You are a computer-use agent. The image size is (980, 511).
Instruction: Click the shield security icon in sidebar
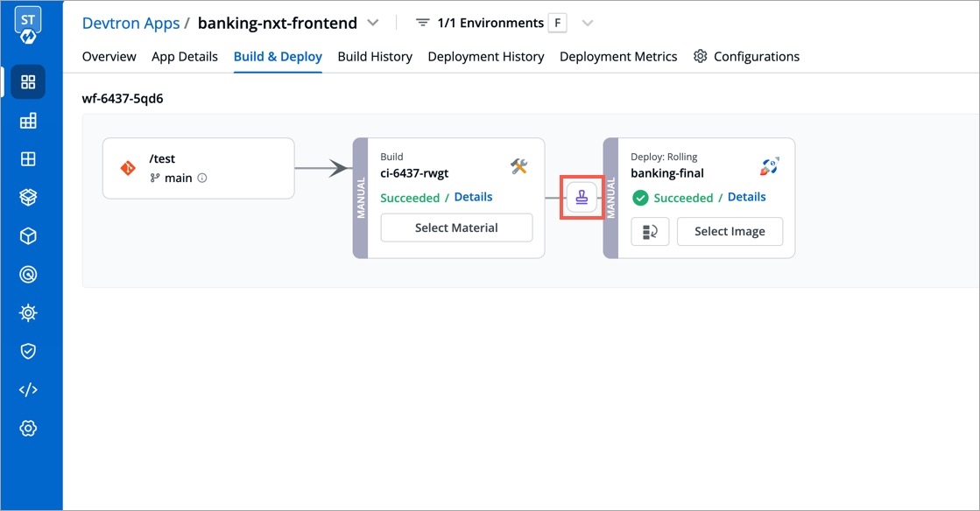pyautogui.click(x=28, y=351)
